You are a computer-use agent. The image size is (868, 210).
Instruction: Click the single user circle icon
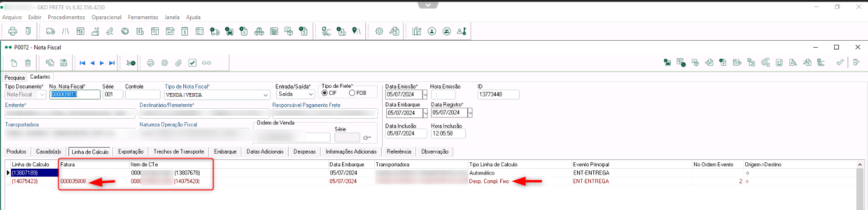coord(432,31)
